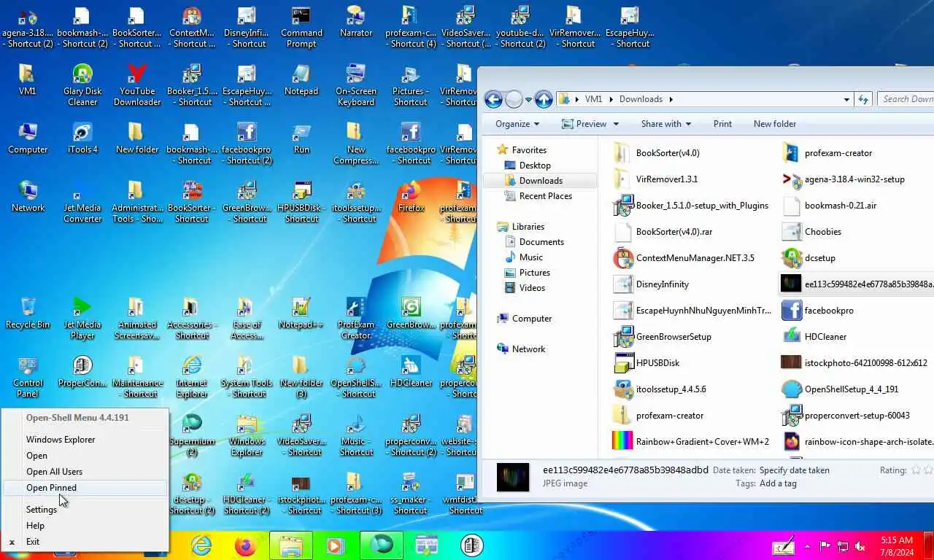This screenshot has width=934, height=560.
Task: Select the Notepad desktop icon
Action: click(x=301, y=80)
